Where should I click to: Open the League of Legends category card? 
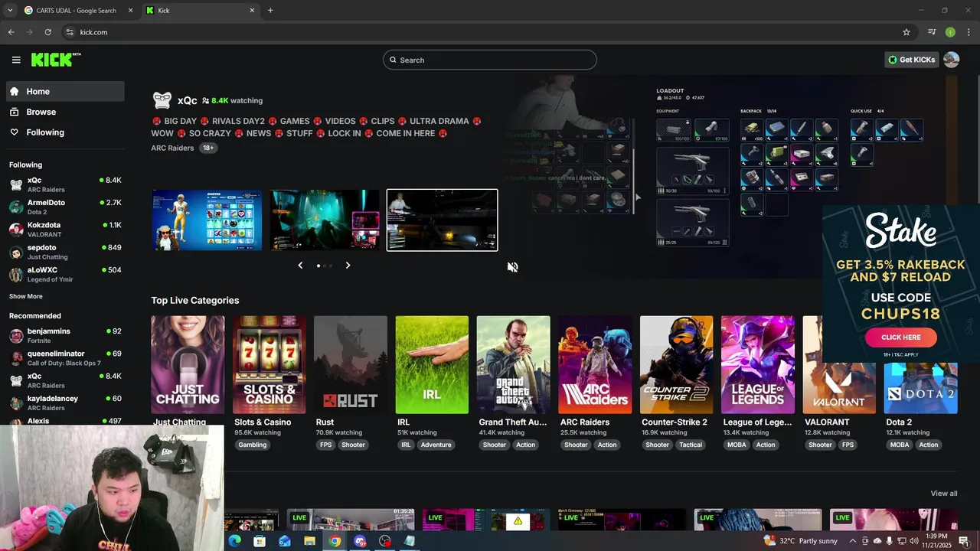758,365
